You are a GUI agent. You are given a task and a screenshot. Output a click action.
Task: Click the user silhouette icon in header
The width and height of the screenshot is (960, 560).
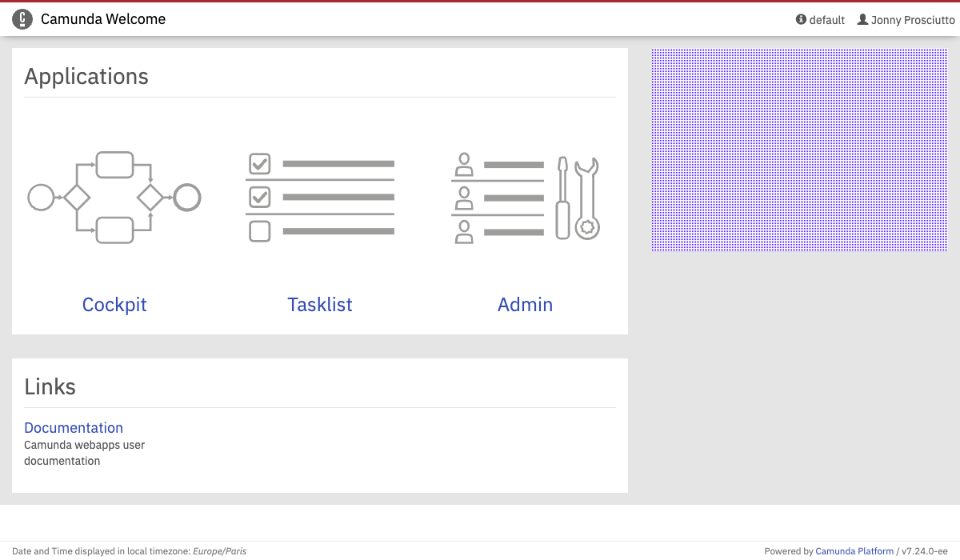862,19
